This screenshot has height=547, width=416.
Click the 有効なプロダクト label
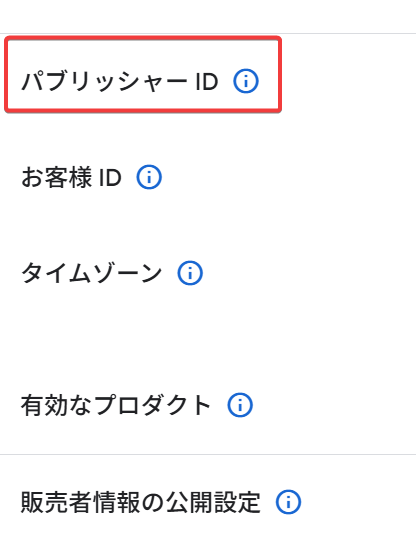(x=116, y=405)
